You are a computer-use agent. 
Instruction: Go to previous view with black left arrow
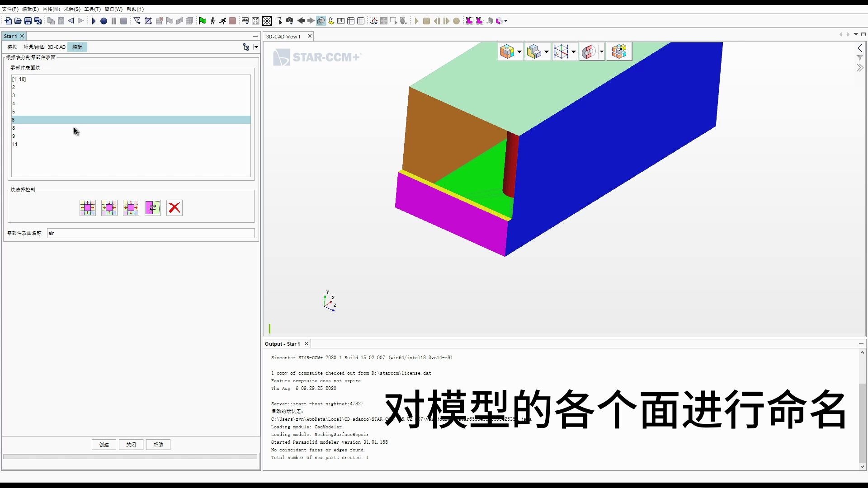click(301, 21)
